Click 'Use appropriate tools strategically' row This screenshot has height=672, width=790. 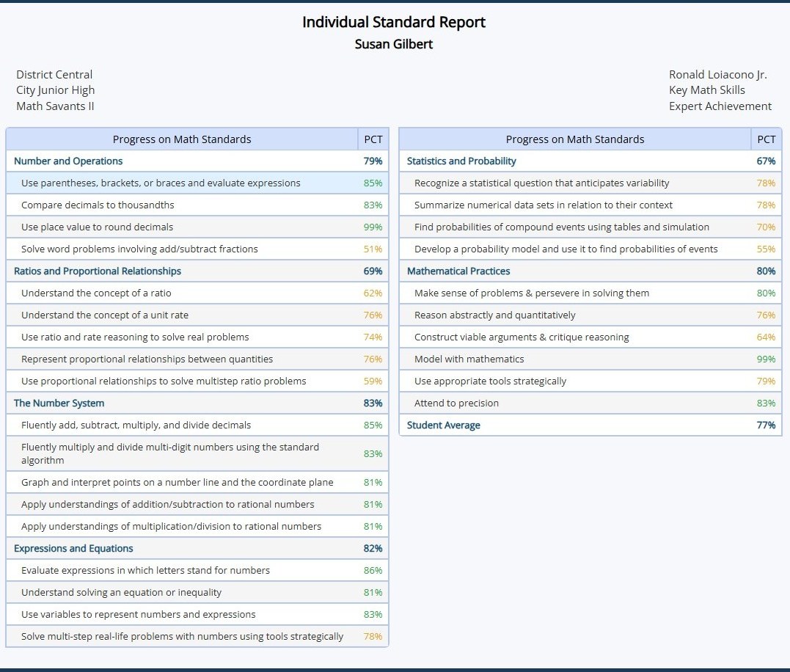point(590,381)
